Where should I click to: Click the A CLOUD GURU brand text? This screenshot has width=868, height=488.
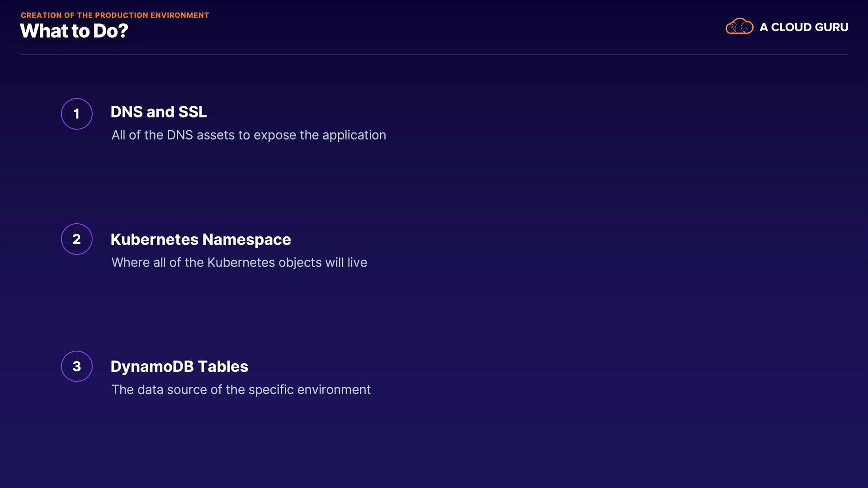click(803, 27)
